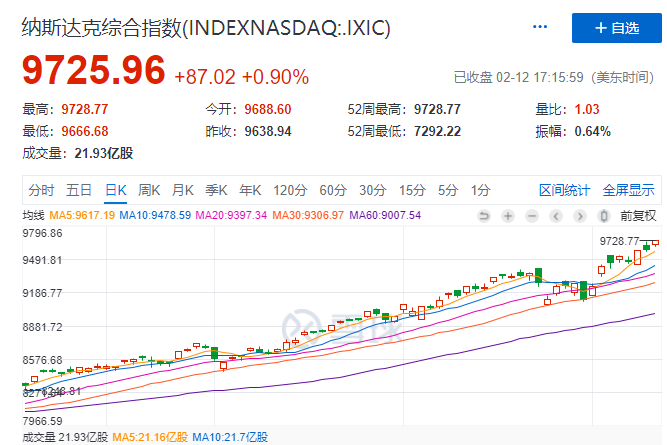Screen dimensions: 667x445
Task: Open the 全屏显示 fullscreen display link
Action: [628, 190]
